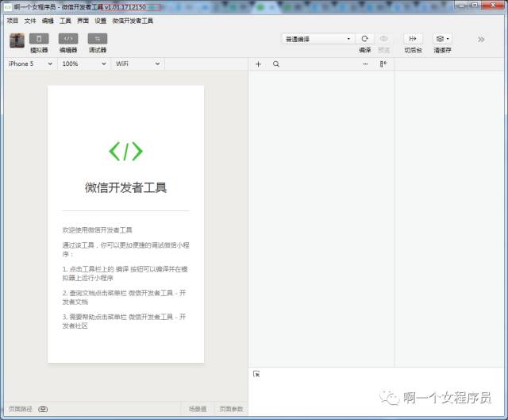Click the 预览 preview eye icon
508x420 pixels.
[383, 39]
